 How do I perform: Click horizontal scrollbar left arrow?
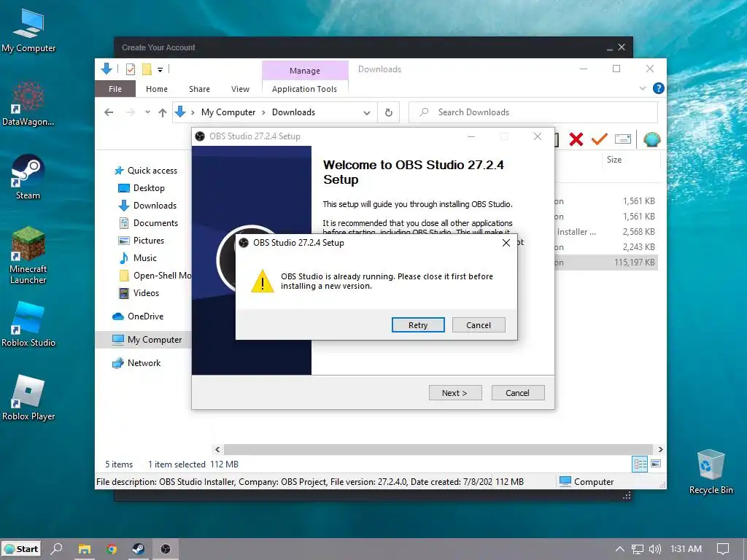(217, 449)
